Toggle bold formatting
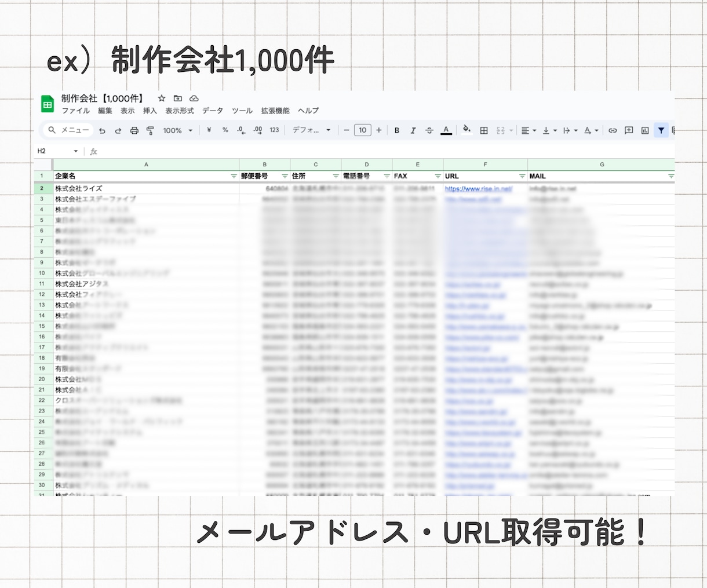 397,130
